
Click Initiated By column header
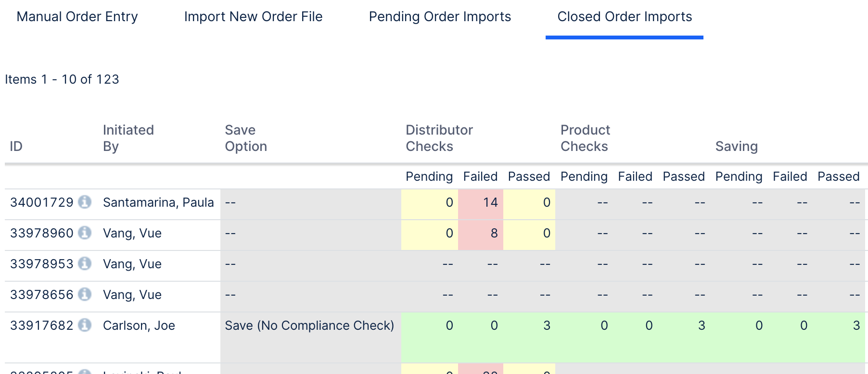(128, 138)
